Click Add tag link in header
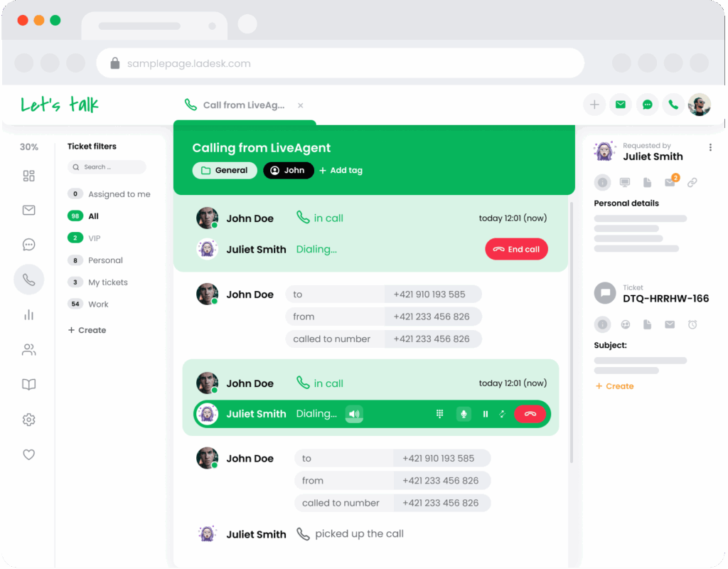This screenshot has width=728, height=569. pos(341,171)
